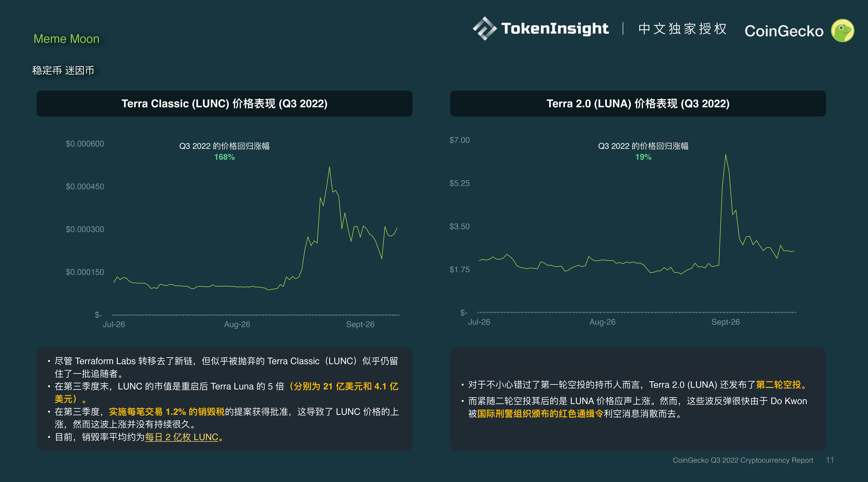
Task: Click the $7.00 axis label
Action: [x=460, y=140]
